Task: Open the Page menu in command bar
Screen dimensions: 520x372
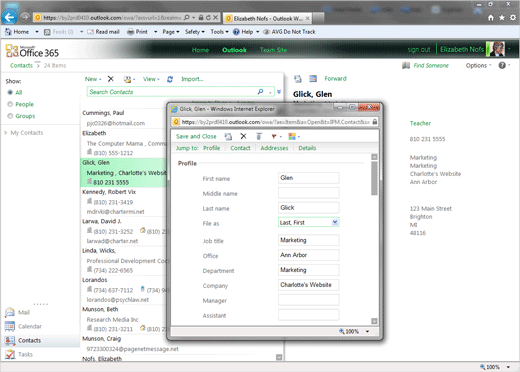Action: [x=171, y=32]
